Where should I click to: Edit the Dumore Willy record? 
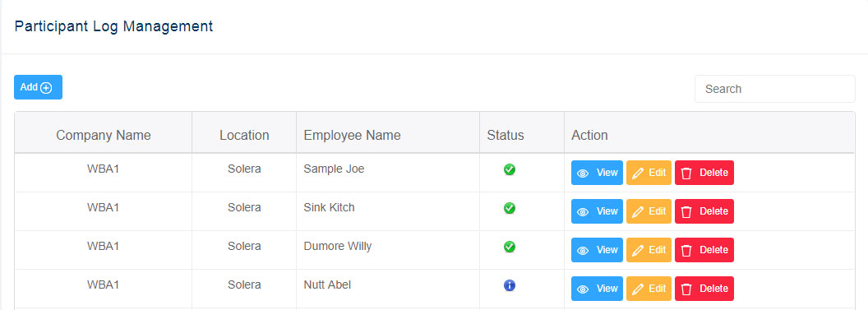pos(649,250)
